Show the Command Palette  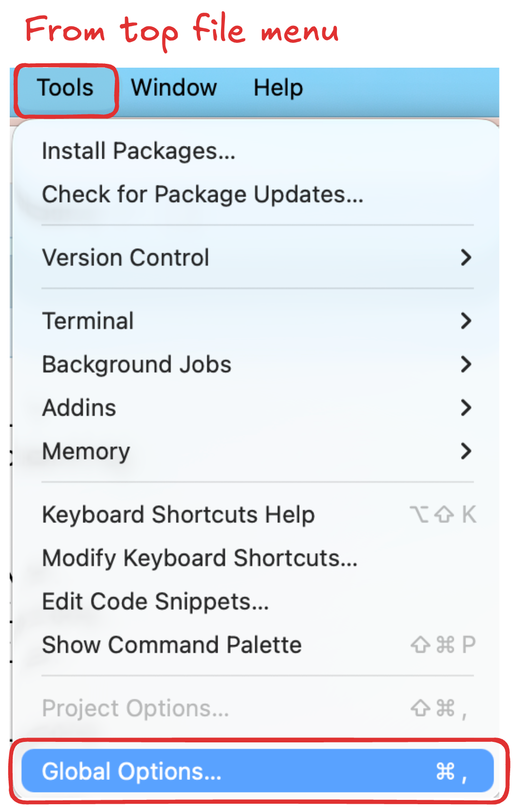pos(172,645)
